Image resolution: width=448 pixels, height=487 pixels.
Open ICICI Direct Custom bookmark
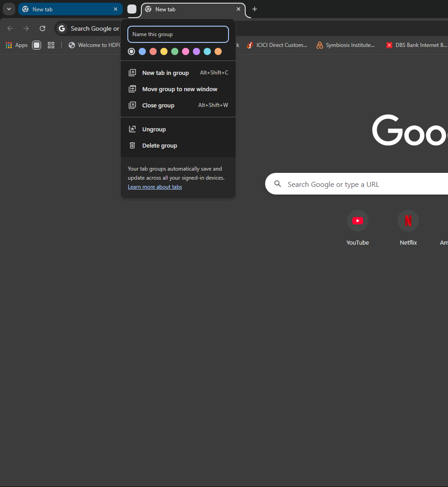[x=277, y=45]
